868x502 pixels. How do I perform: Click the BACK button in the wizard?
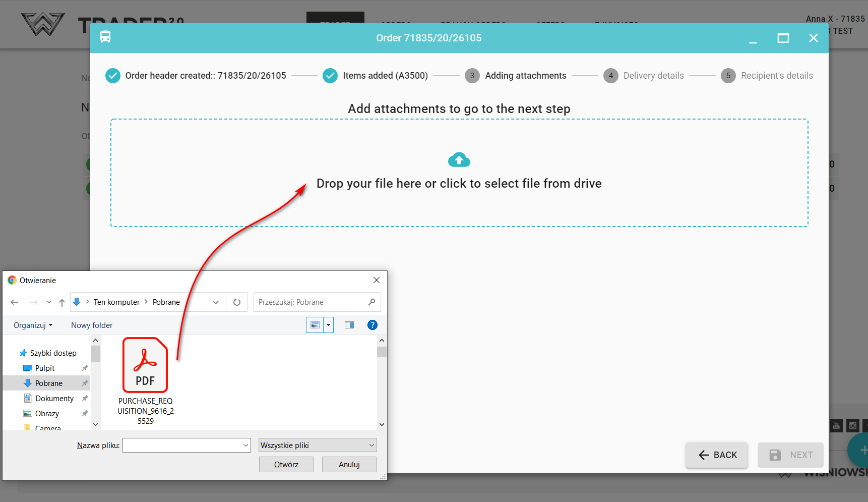[716, 455]
